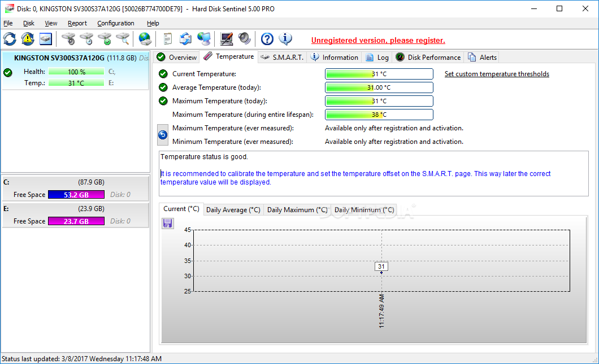Click the report document toolbar icon
The height and width of the screenshot is (364, 599).
168,39
